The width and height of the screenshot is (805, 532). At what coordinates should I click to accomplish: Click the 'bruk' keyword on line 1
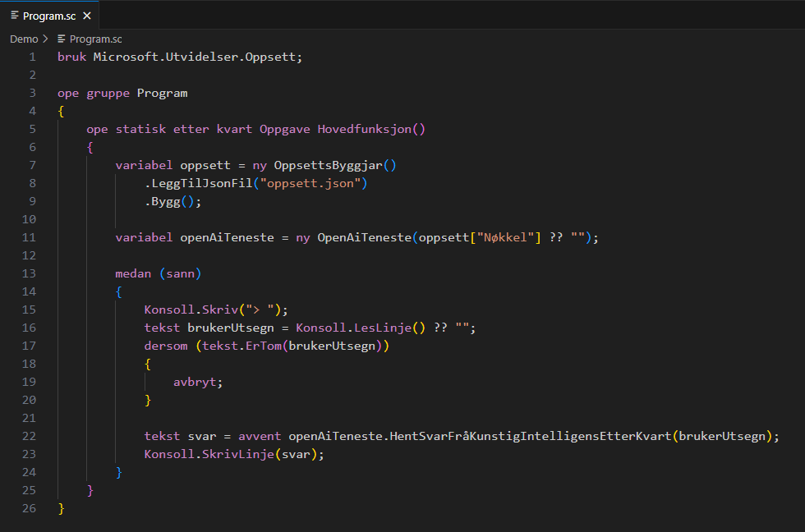[72, 57]
